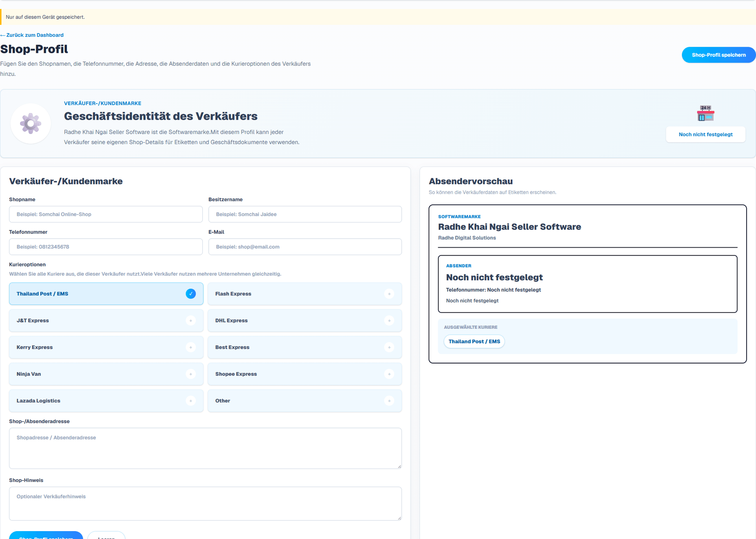Focus the Telefonnummer input field

pyautogui.click(x=106, y=247)
